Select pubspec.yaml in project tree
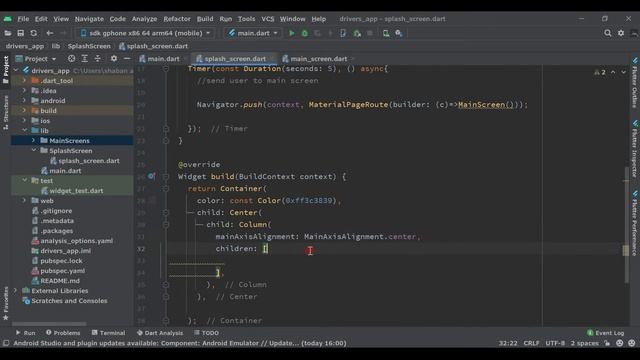640x360 pixels. click(x=62, y=271)
